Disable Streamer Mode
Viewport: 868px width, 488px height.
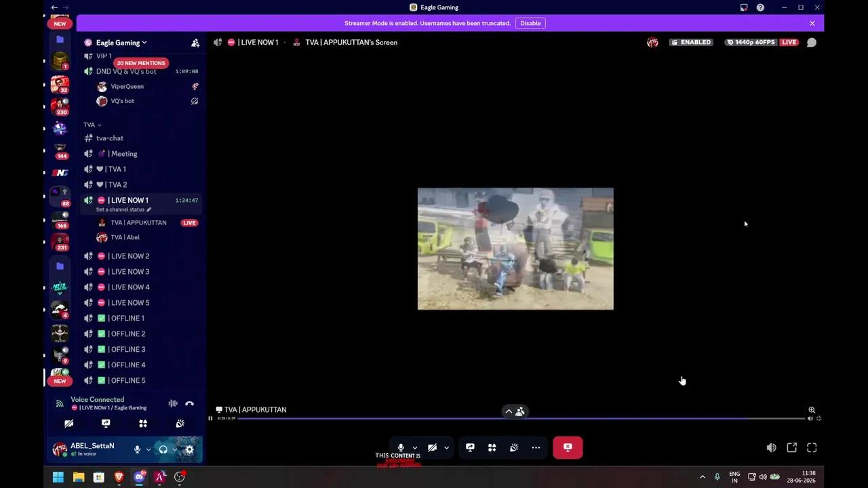(x=530, y=23)
